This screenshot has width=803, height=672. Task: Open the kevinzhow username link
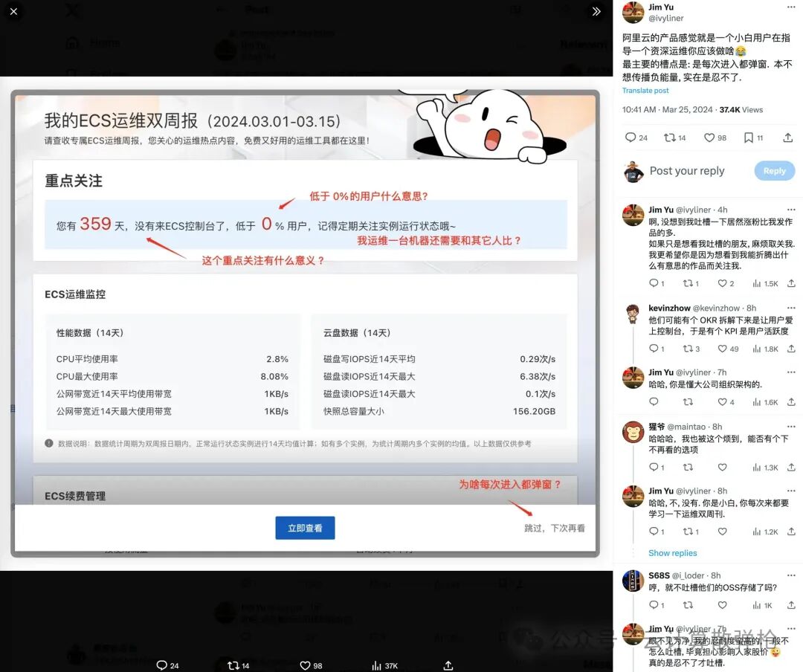tap(669, 308)
